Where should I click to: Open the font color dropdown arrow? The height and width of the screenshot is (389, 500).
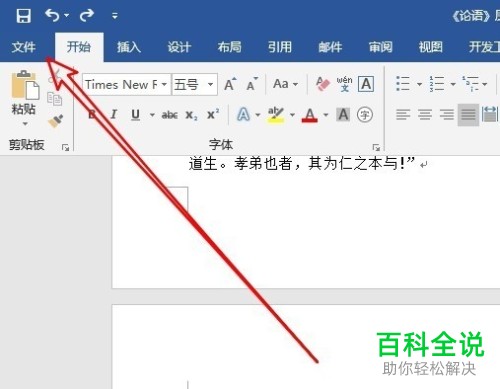tap(326, 115)
